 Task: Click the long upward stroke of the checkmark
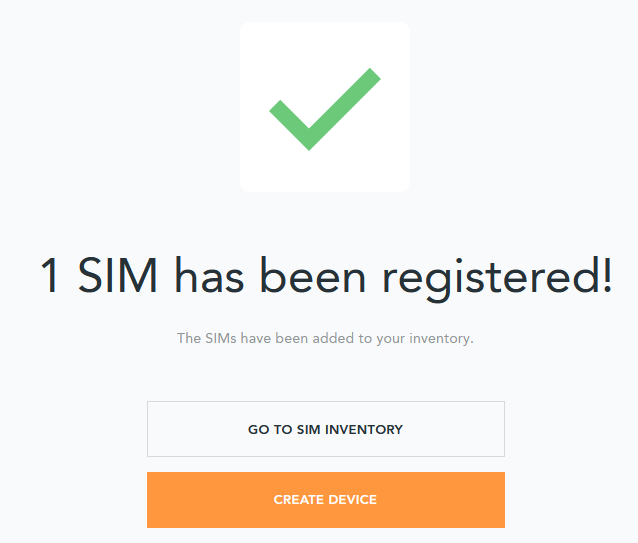point(345,109)
